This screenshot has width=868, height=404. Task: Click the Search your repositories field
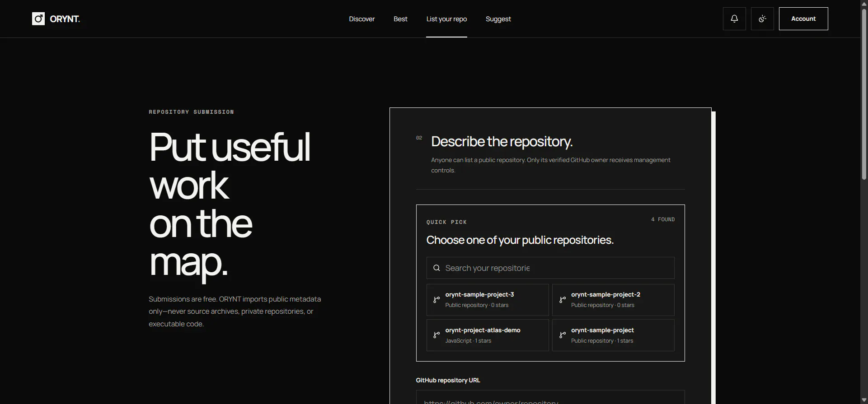pos(550,268)
